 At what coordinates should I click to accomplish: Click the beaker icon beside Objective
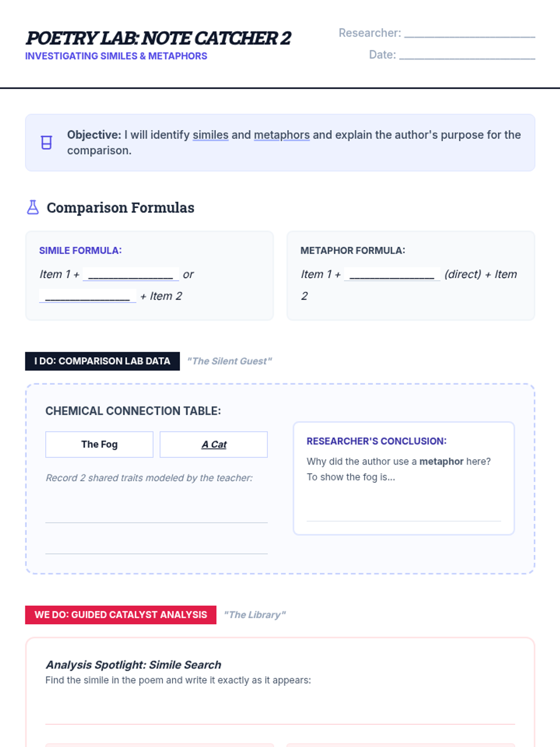[46, 142]
